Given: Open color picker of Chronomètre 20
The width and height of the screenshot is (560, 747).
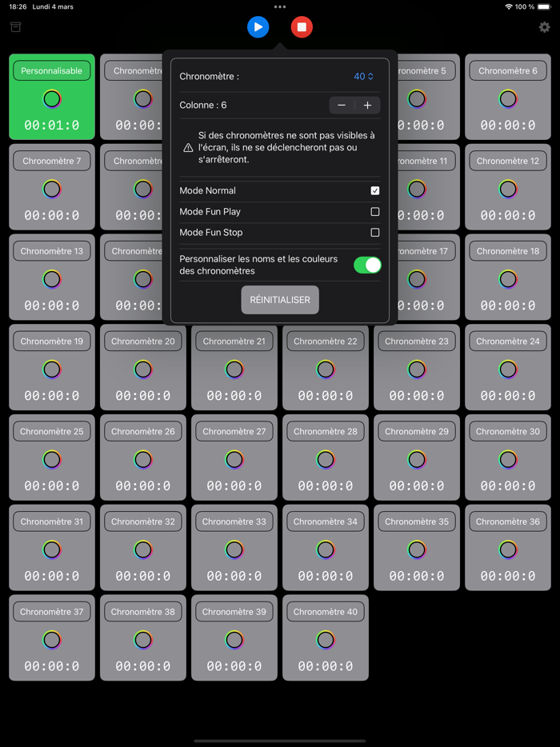Looking at the screenshot, I should pyautogui.click(x=143, y=370).
